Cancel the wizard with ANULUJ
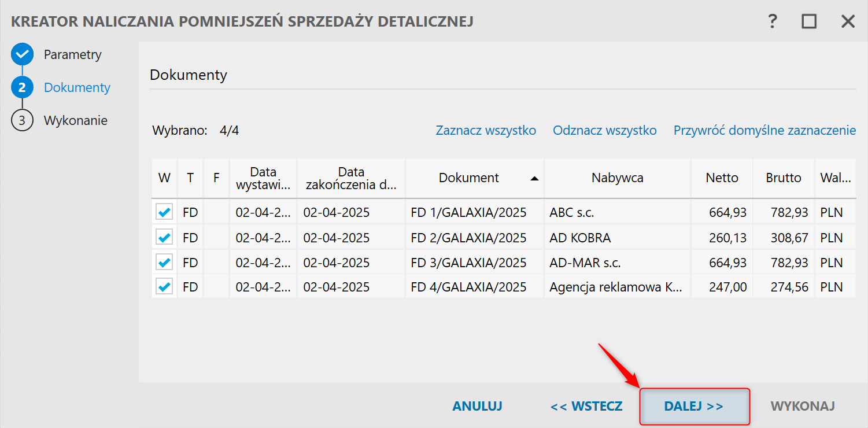The image size is (868, 428). (x=477, y=406)
